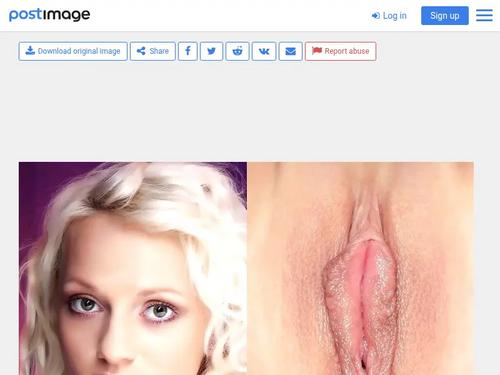
Task: Share on VK
Action: click(x=264, y=51)
